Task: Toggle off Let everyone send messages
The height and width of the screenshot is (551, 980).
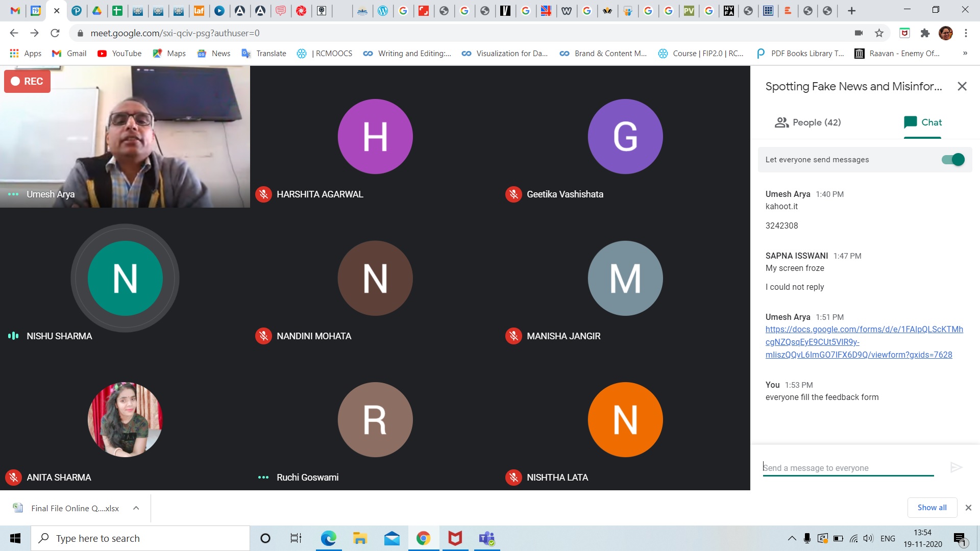Action: click(x=952, y=160)
